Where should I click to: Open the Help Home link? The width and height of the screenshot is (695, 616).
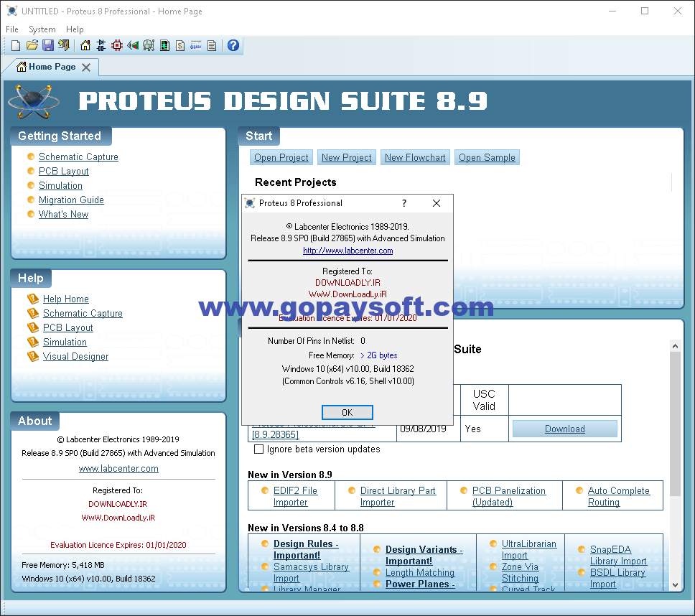[65, 299]
